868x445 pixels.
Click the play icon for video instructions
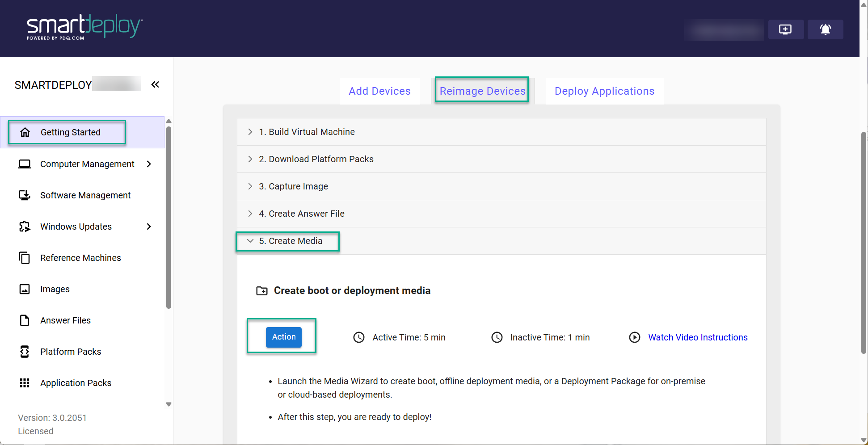635,337
